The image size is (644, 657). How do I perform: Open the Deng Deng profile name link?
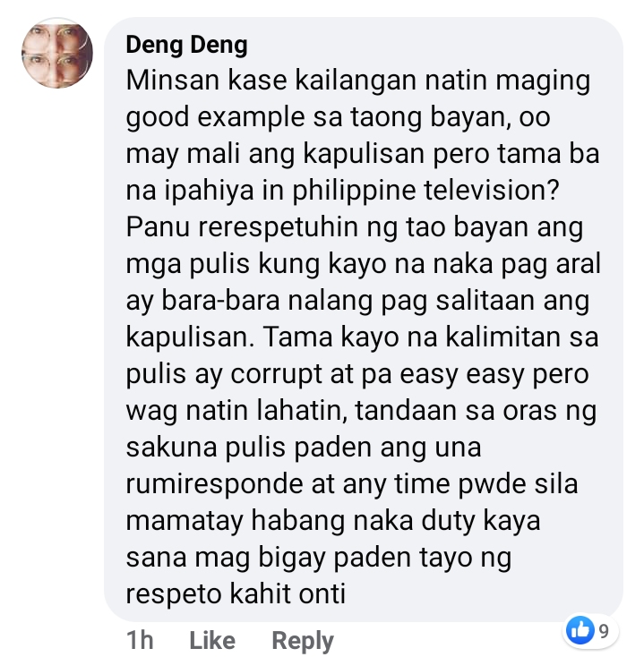pyautogui.click(x=186, y=45)
